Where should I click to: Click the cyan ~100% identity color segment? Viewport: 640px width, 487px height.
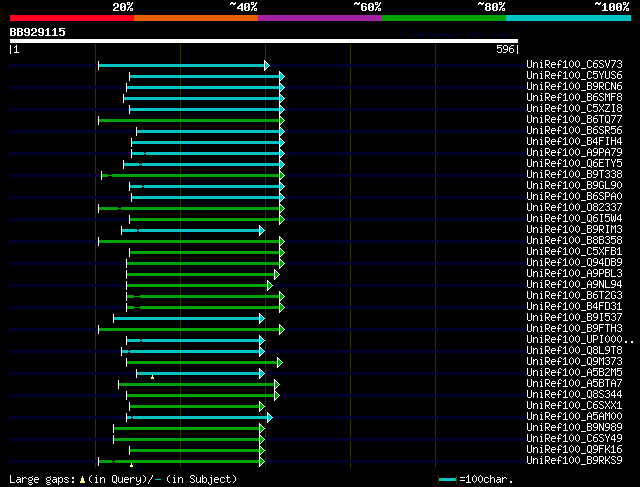(x=568, y=18)
